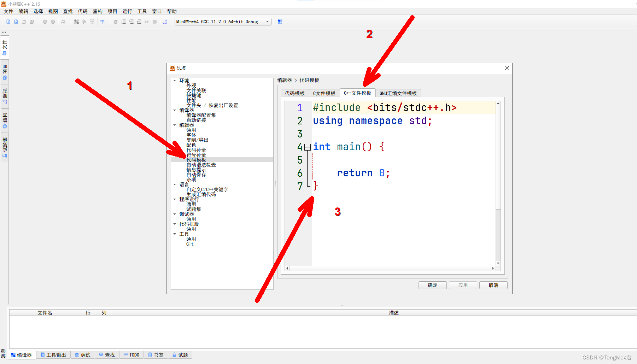This screenshot has height=364, width=637.
Task: Open the 调试 bottom panel tab
Action: (x=83, y=355)
